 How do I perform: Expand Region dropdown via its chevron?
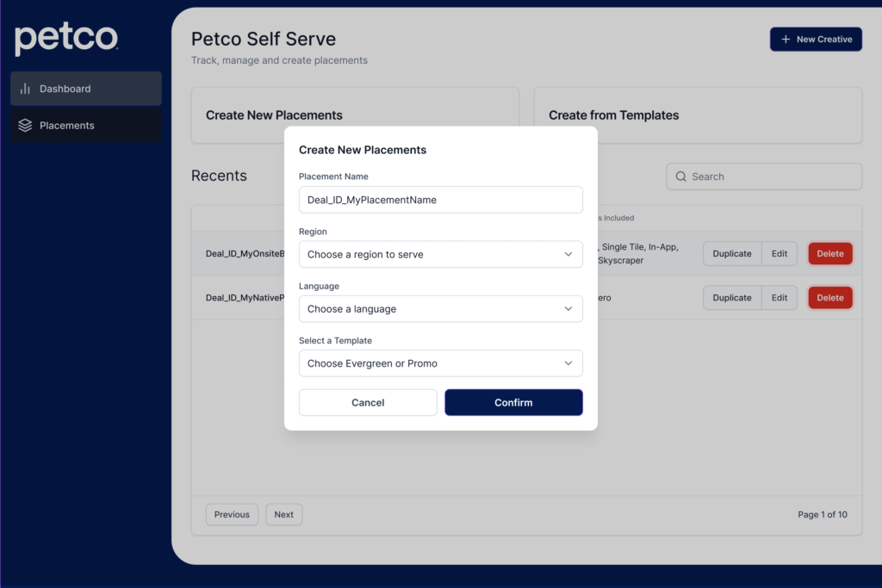(568, 254)
